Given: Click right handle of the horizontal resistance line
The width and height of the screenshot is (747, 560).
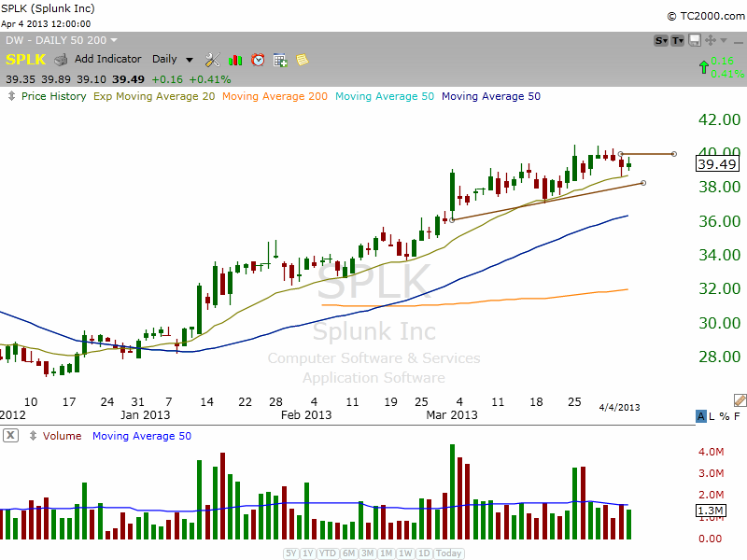Looking at the screenshot, I should [x=673, y=154].
